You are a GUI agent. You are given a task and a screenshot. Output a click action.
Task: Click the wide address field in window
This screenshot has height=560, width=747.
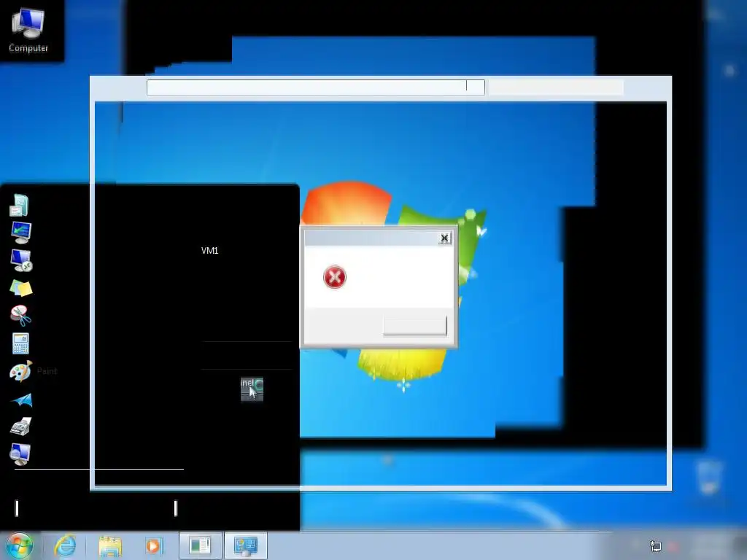(x=315, y=87)
